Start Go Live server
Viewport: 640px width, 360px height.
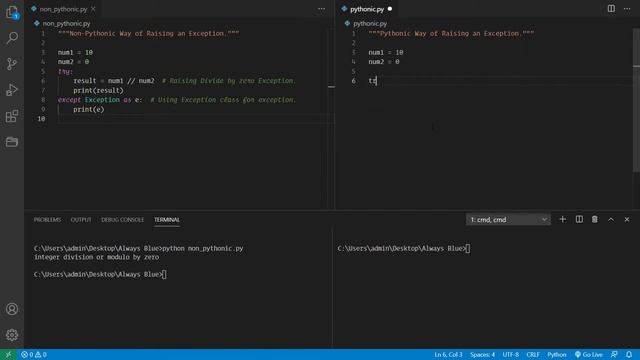589,354
